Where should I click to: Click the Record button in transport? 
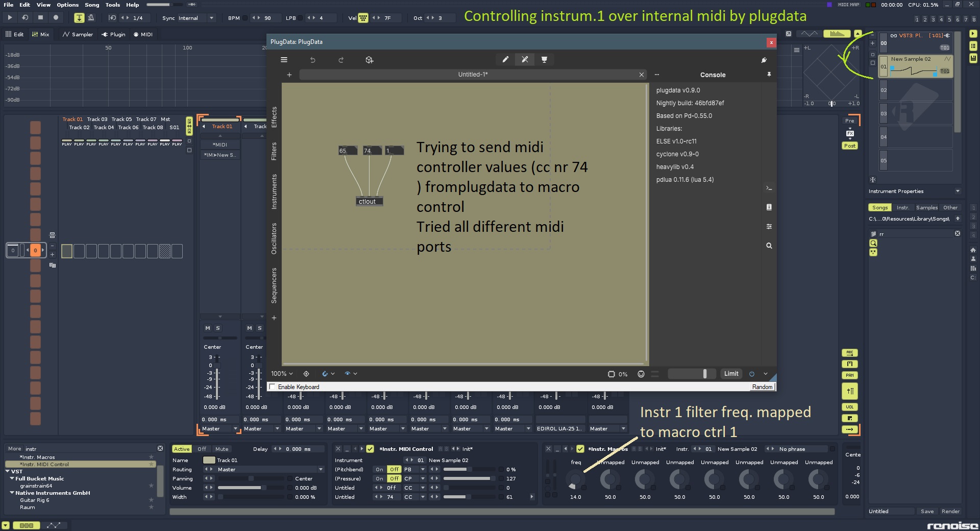click(56, 17)
